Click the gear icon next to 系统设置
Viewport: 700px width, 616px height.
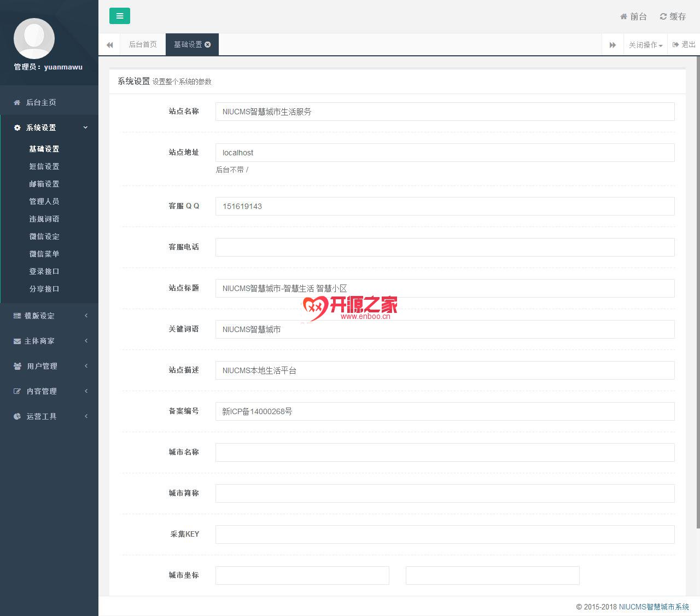[x=17, y=128]
